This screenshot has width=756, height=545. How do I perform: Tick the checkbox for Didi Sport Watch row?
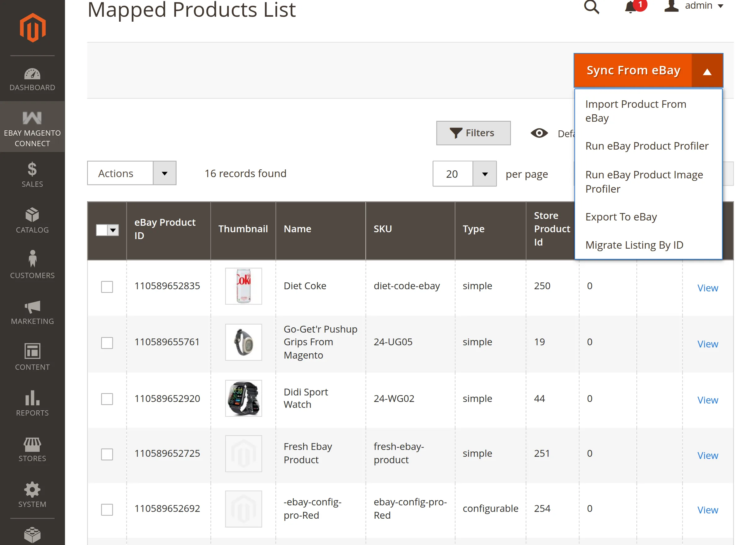(107, 399)
